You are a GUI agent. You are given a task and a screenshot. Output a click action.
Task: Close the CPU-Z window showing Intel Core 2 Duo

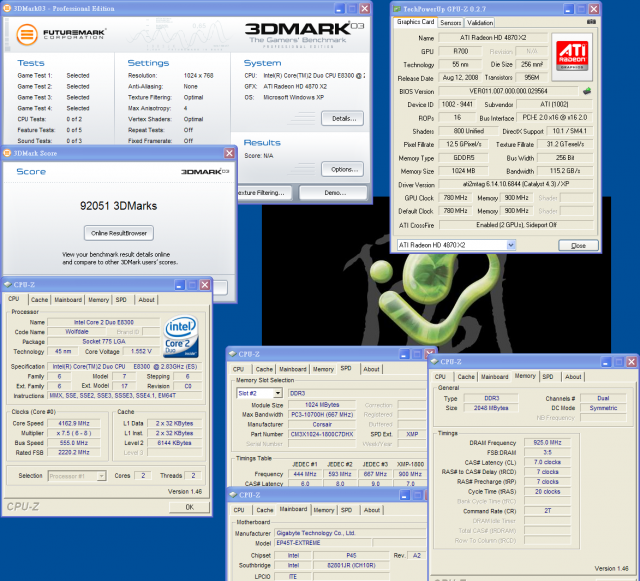[x=205, y=285]
